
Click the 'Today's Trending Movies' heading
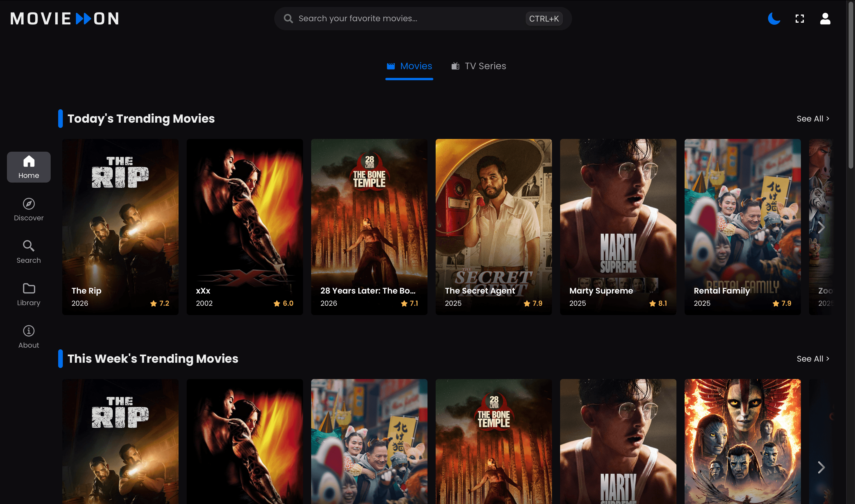pos(141,119)
